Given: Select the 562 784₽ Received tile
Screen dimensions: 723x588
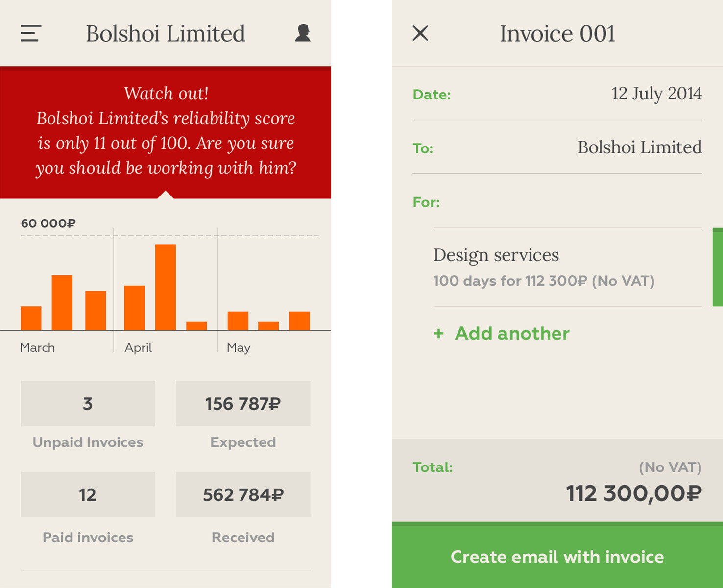Looking at the screenshot, I should pos(243,494).
